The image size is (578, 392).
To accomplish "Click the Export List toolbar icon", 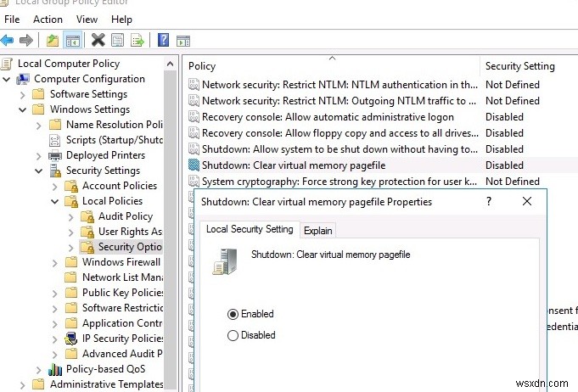I will click(137, 40).
